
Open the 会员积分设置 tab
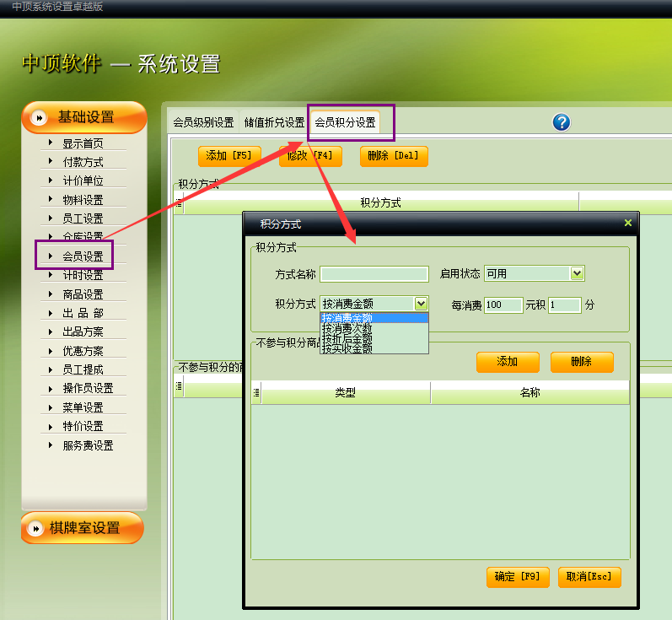pyautogui.click(x=345, y=122)
